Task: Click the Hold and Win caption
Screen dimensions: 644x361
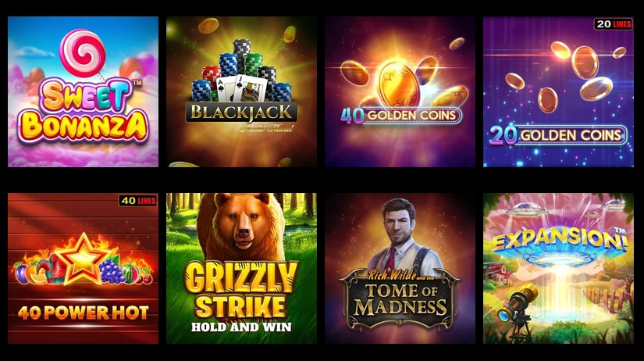Action: tap(241, 327)
